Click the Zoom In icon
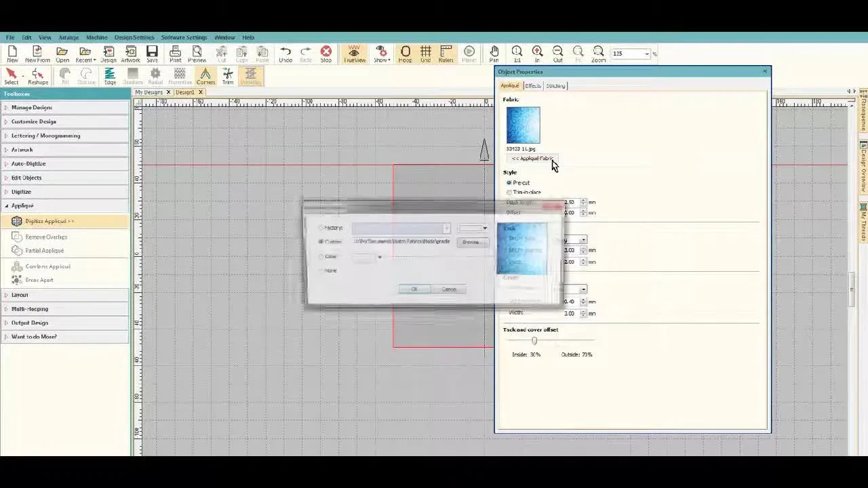This screenshot has height=488, width=868. (x=537, y=54)
